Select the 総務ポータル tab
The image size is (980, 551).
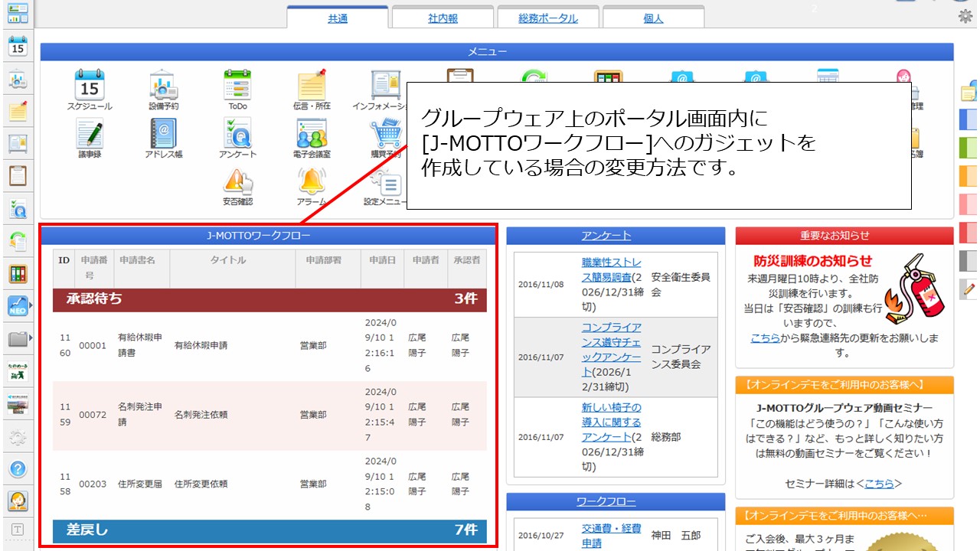548,18
